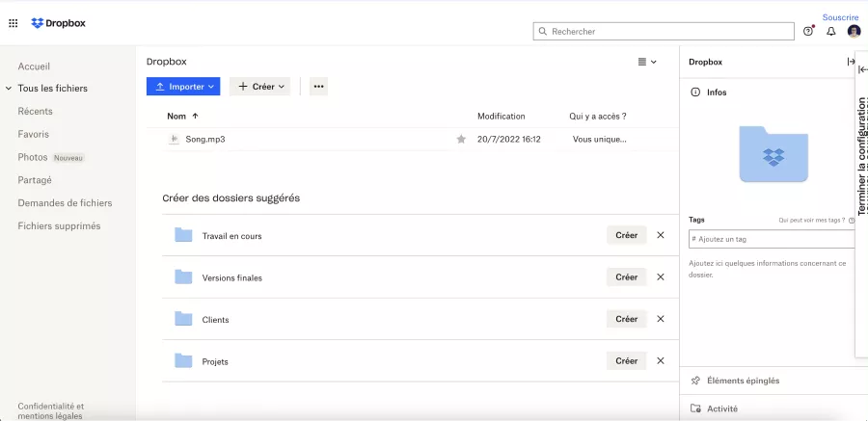Click the Projets folder icon
The image size is (868, 421).
coord(183,361)
